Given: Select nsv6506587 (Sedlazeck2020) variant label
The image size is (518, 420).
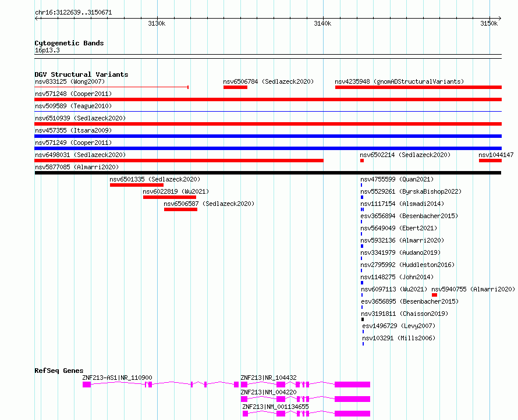Looking at the screenshot, I should 209,204.
